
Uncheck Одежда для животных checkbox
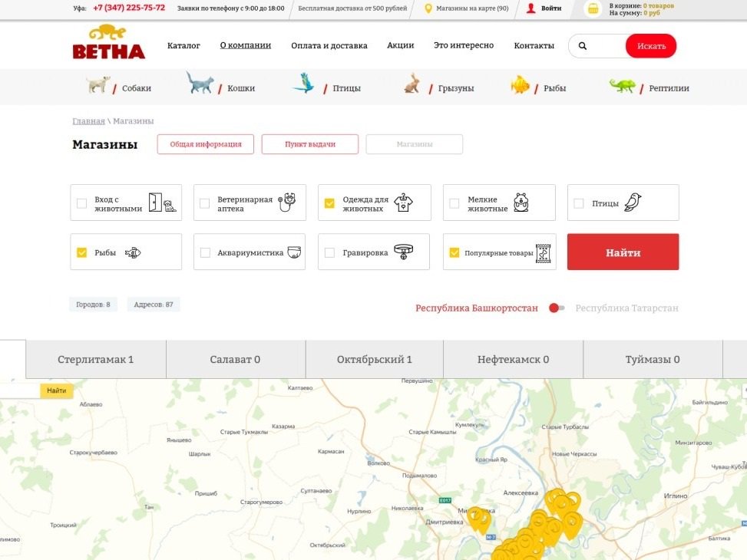click(x=329, y=203)
